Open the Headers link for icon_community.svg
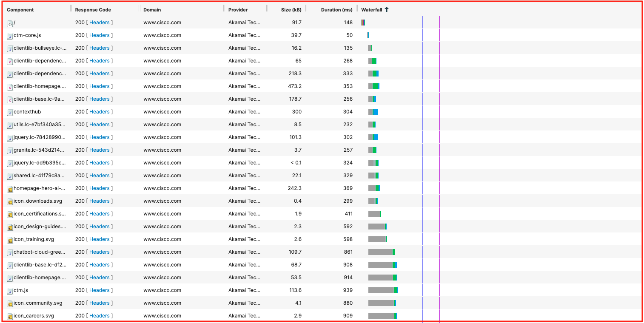 click(100, 303)
